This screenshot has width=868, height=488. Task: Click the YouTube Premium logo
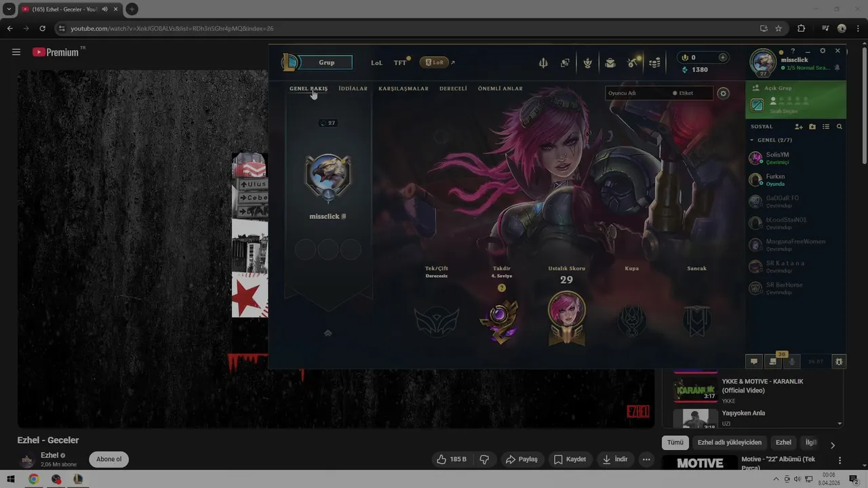[x=56, y=52]
